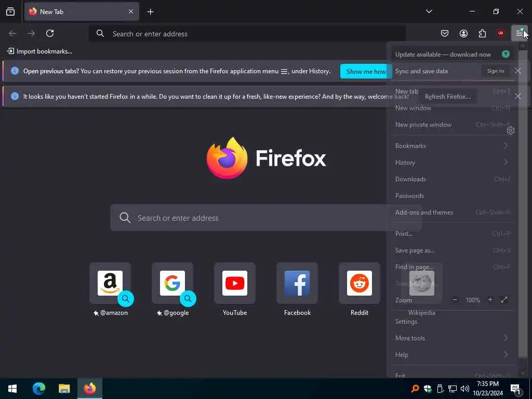Open a new tab with plus icon
Screen dimensions: 532x399
(150, 12)
